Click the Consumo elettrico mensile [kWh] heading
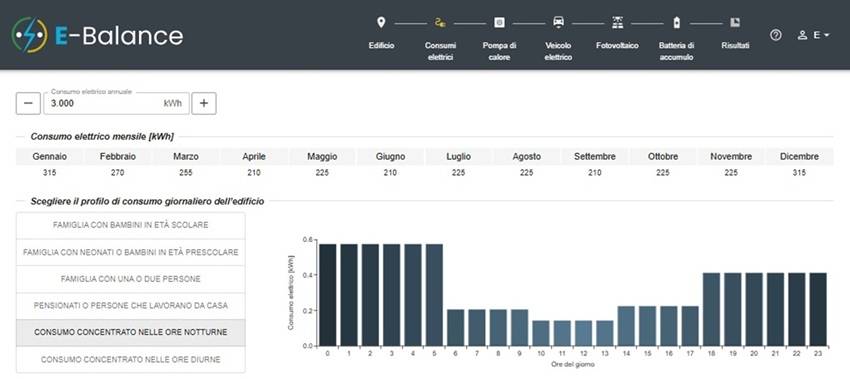The height and width of the screenshot is (379, 850). pos(102,137)
